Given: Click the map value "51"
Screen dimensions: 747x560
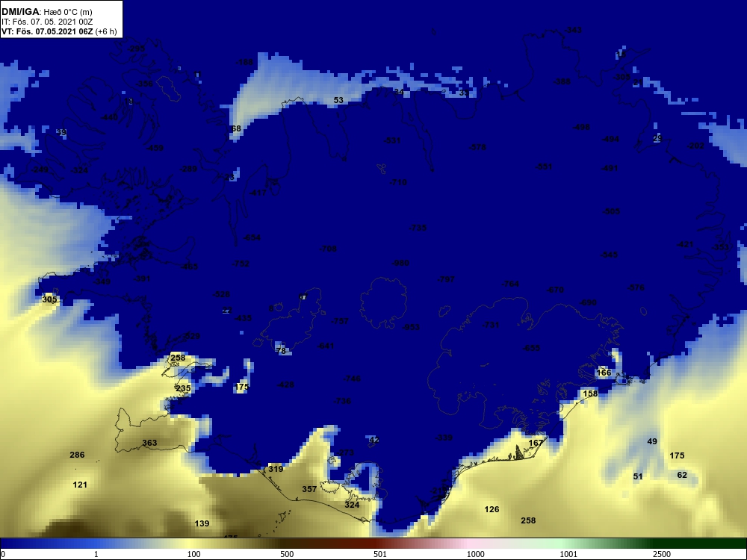Looking at the screenshot, I should pos(638,476).
